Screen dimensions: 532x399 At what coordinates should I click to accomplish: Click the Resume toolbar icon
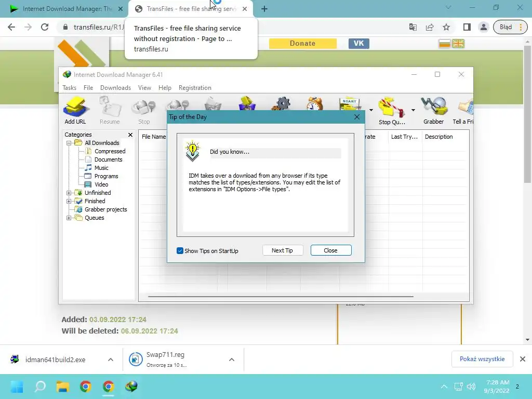tap(110, 110)
